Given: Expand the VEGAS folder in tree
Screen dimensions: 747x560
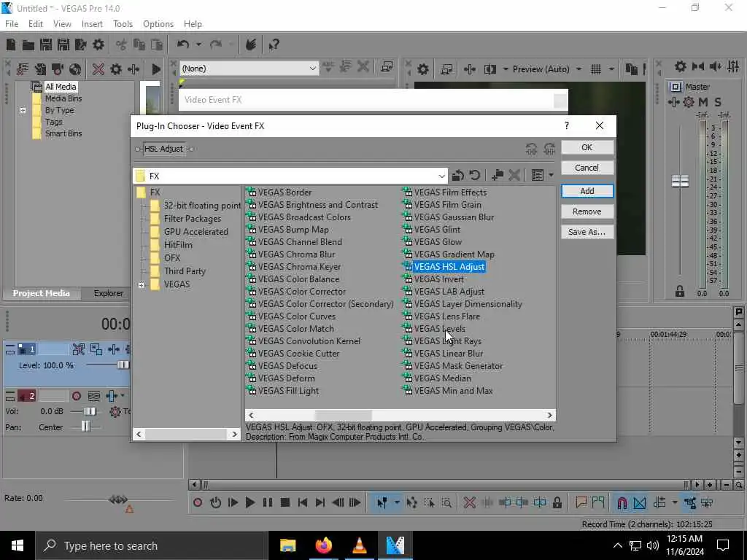Looking at the screenshot, I should [141, 285].
